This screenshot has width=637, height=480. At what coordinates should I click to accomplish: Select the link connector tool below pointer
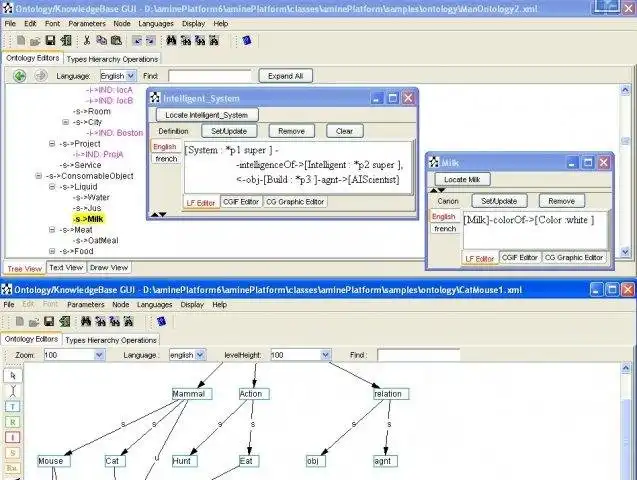tap(13, 391)
